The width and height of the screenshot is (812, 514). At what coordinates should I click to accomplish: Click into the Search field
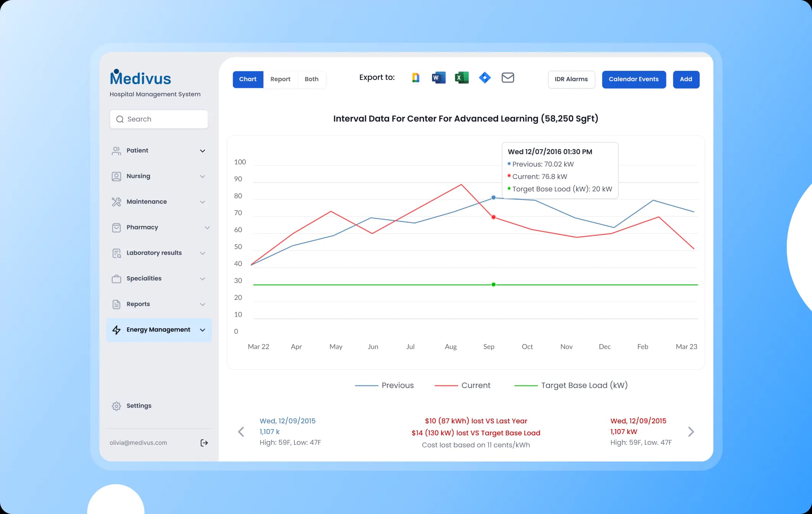click(159, 119)
